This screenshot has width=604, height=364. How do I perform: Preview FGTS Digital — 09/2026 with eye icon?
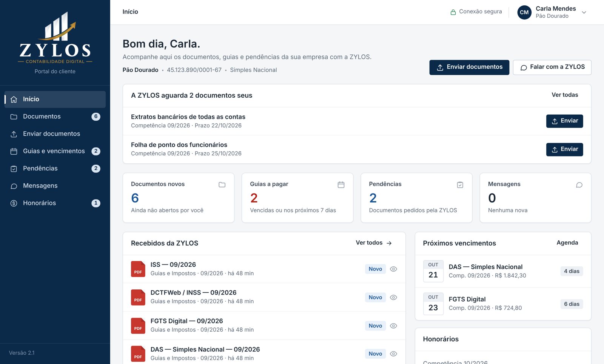click(x=393, y=326)
